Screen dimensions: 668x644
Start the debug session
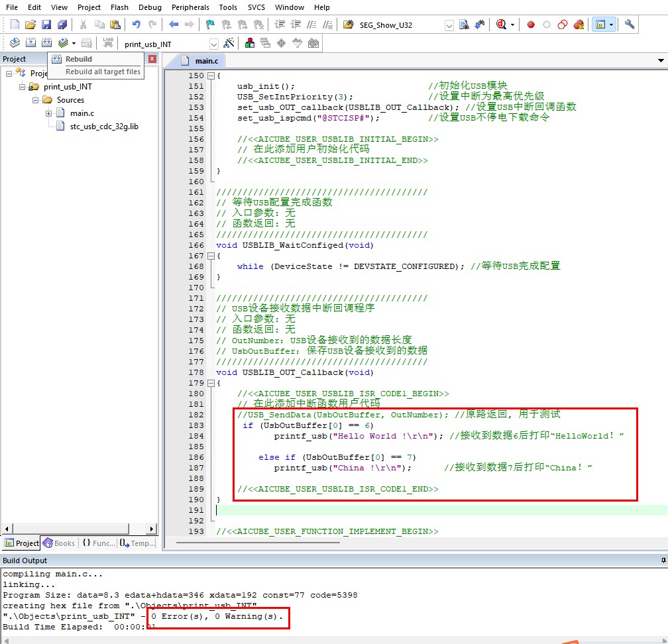[502, 25]
